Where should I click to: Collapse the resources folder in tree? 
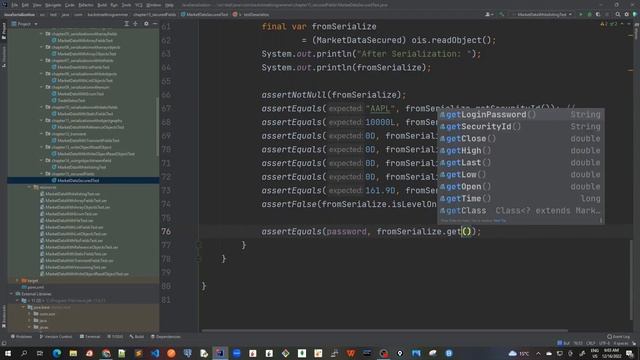click(x=29, y=187)
